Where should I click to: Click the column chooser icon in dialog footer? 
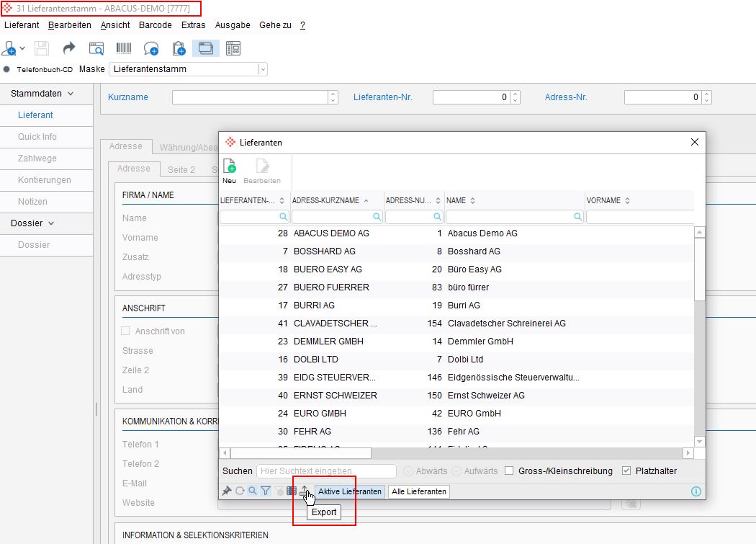[292, 491]
